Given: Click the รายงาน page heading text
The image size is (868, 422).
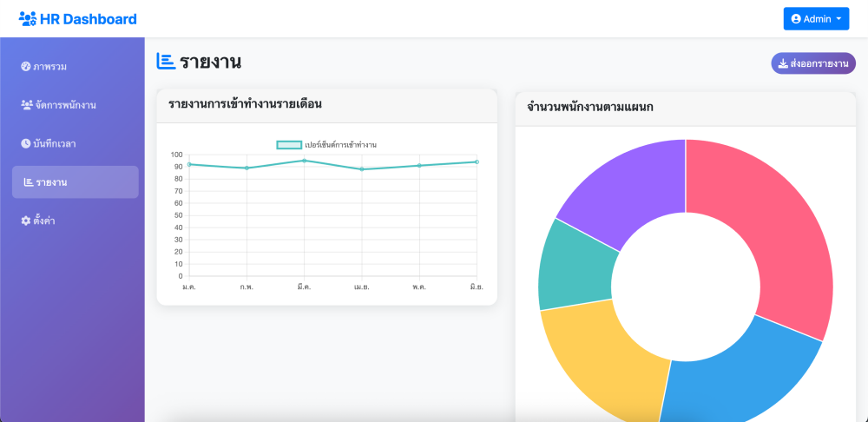Looking at the screenshot, I should pyautogui.click(x=210, y=62).
